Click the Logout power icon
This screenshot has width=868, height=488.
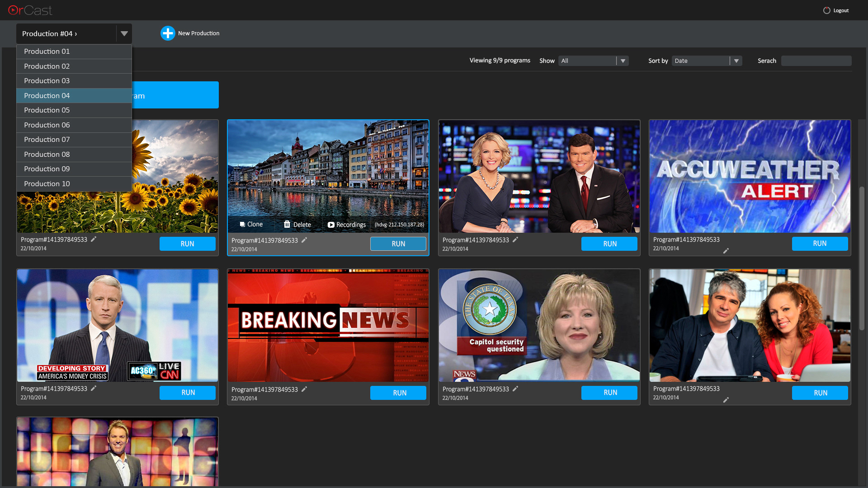[826, 10]
